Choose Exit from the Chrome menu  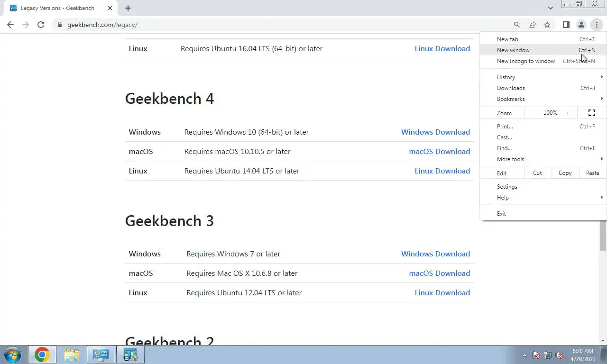543,214
